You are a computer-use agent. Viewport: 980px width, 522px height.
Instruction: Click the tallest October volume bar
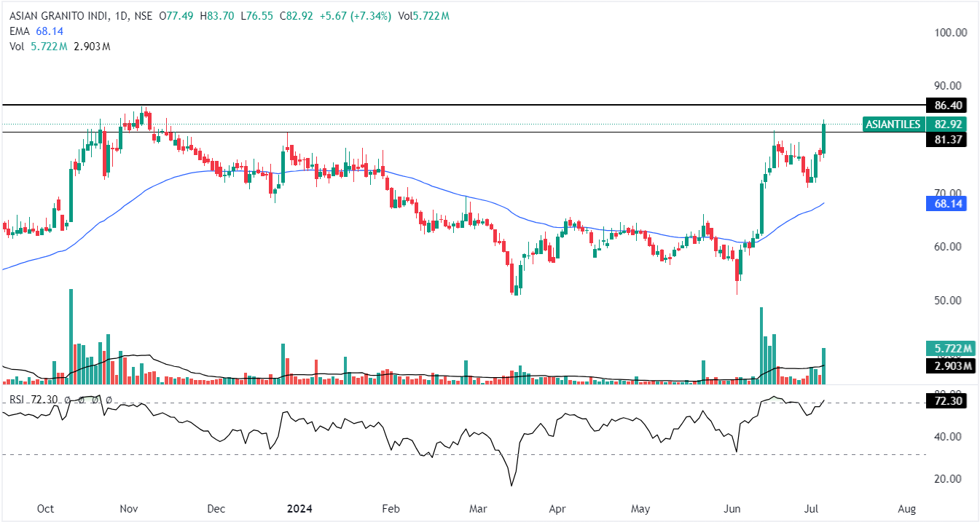(x=71, y=335)
